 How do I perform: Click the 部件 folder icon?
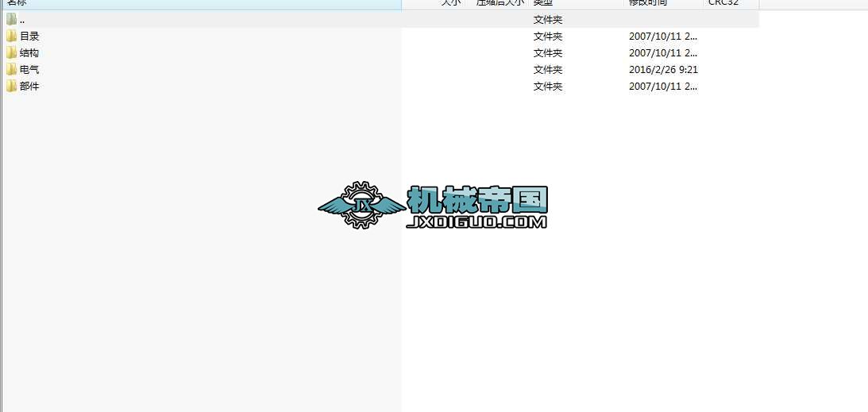12,86
